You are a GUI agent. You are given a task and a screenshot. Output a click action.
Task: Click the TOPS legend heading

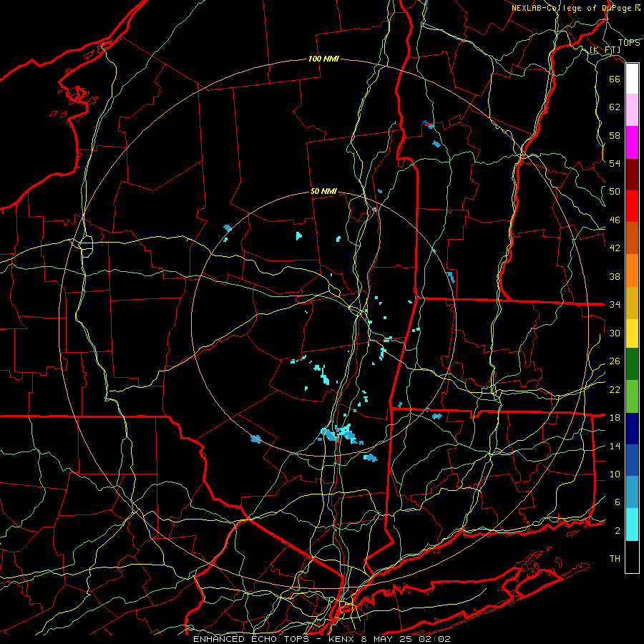[629, 43]
